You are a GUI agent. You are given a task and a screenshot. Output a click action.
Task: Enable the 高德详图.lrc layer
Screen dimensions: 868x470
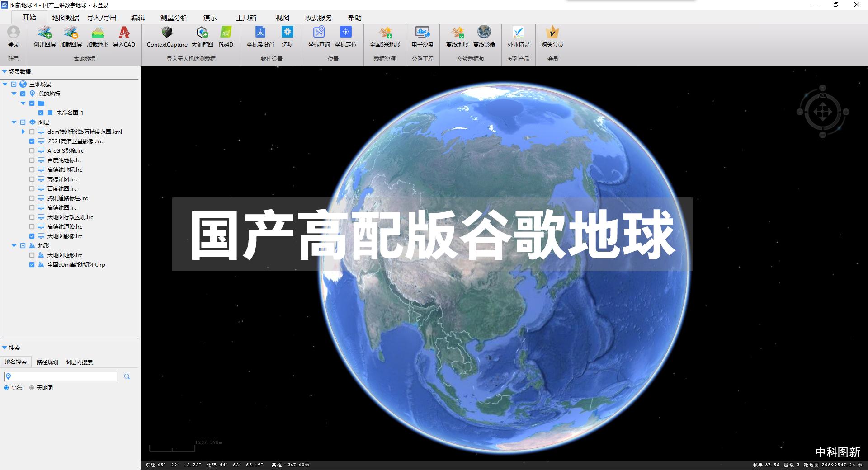[32, 179]
